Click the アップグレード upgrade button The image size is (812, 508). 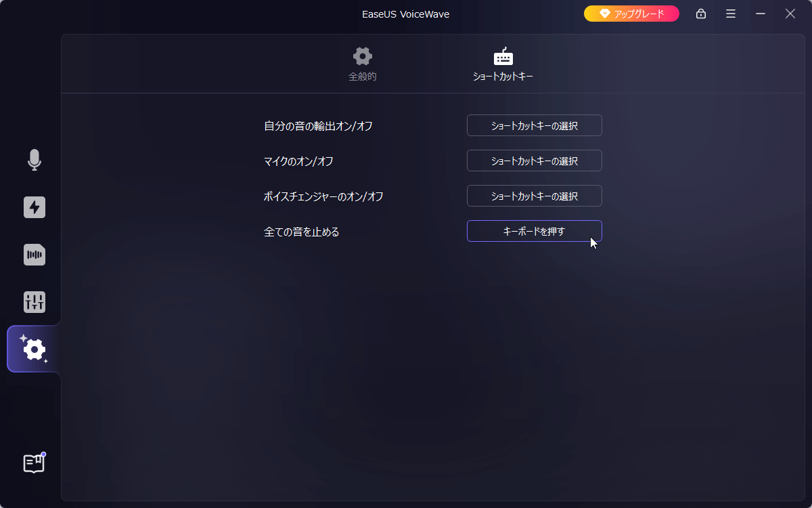632,14
